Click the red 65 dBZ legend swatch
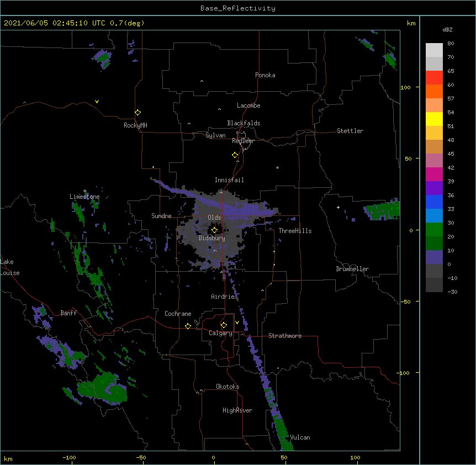476x465 pixels. click(434, 78)
